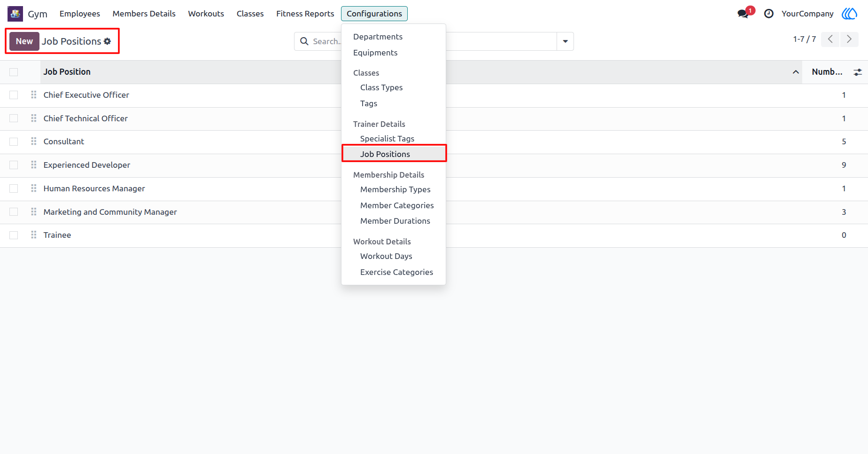Toggle the select-all checkbox in the table header
Screen dimensions: 868x454
pos(14,72)
